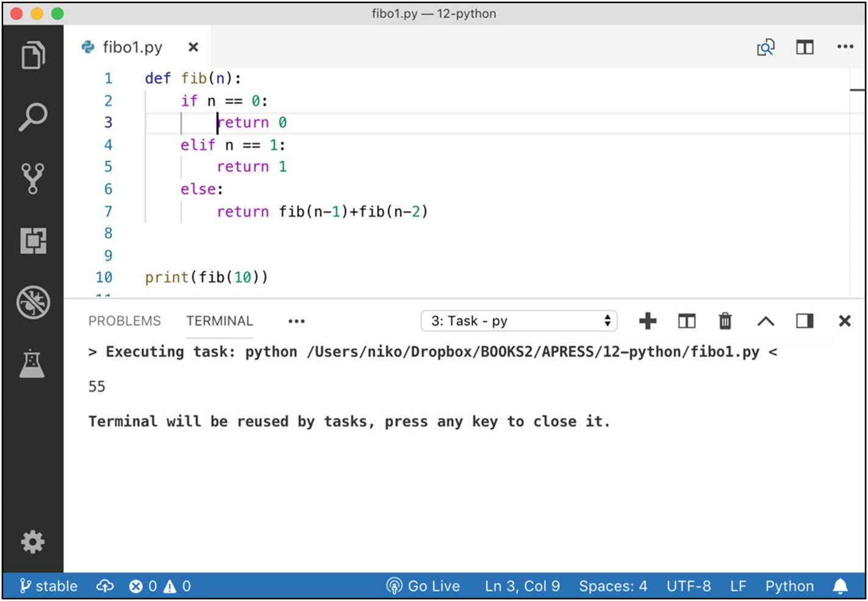The image size is (868, 601).
Task: Open editor More Actions ellipsis menu
Action: coord(845,46)
